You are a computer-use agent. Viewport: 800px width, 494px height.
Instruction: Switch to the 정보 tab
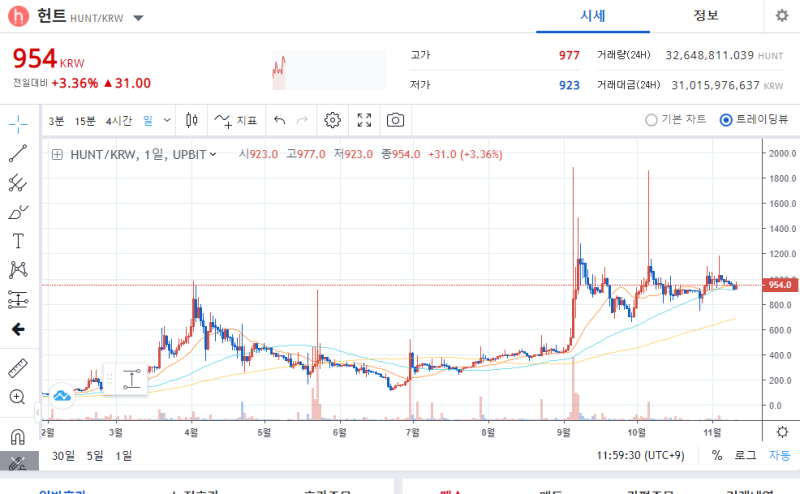pyautogui.click(x=706, y=16)
